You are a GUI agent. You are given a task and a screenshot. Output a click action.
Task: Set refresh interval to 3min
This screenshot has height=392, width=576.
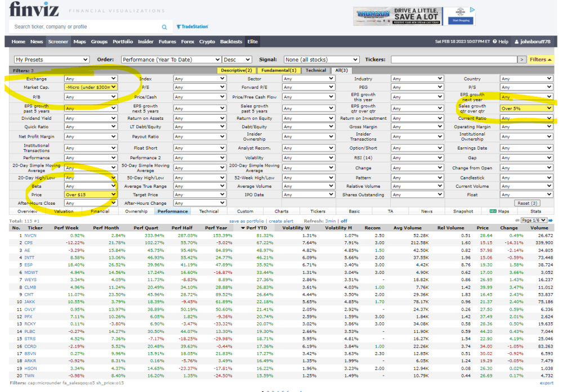(332, 221)
